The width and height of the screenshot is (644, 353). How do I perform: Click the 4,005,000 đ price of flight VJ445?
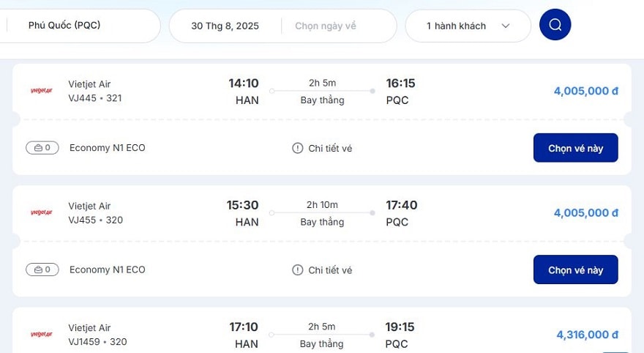585,91
